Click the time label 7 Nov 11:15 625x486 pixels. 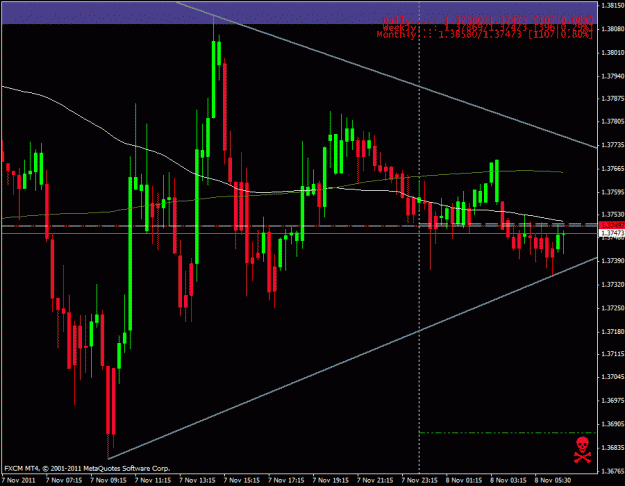[x=153, y=480]
